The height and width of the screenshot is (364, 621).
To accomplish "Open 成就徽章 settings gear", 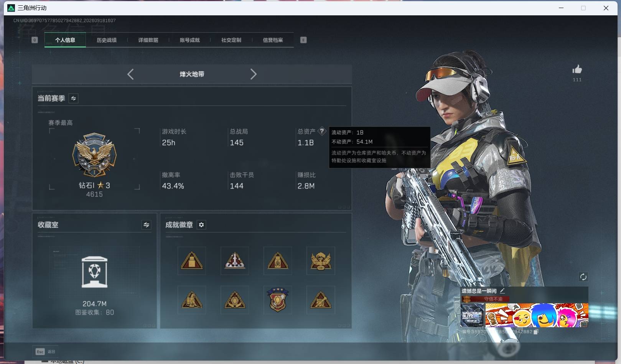I will (x=201, y=225).
